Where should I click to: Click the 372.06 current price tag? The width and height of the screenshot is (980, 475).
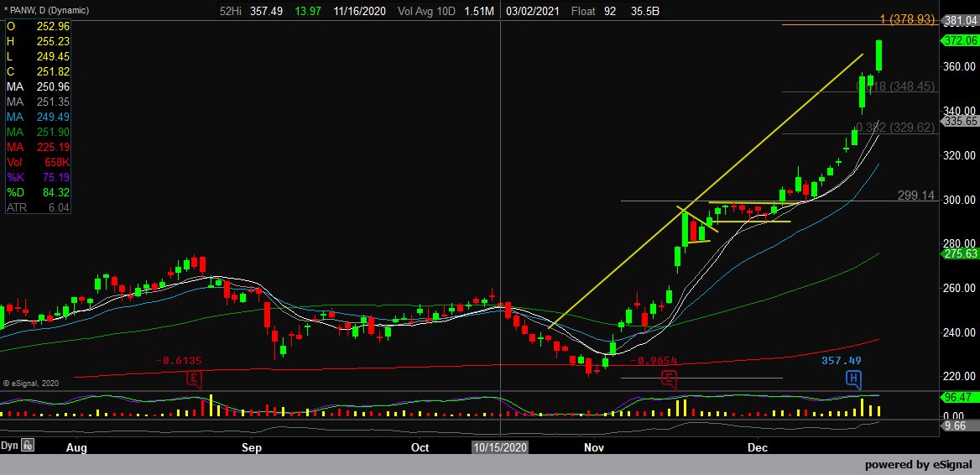(960, 40)
